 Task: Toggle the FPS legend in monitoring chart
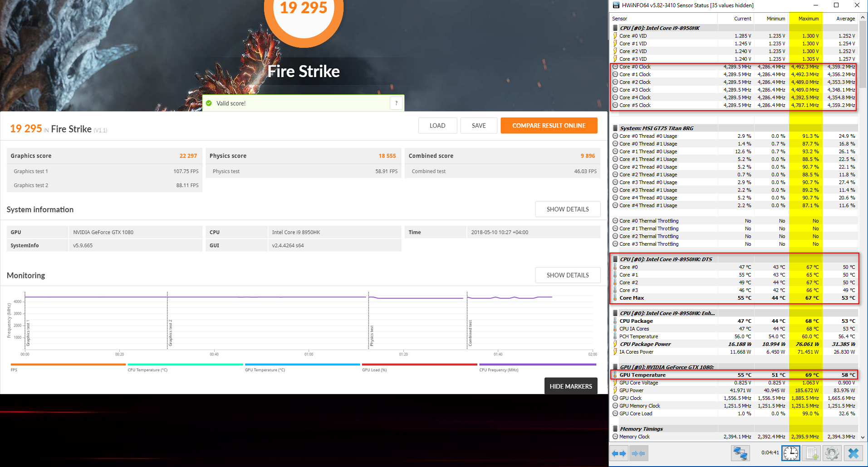click(68, 367)
